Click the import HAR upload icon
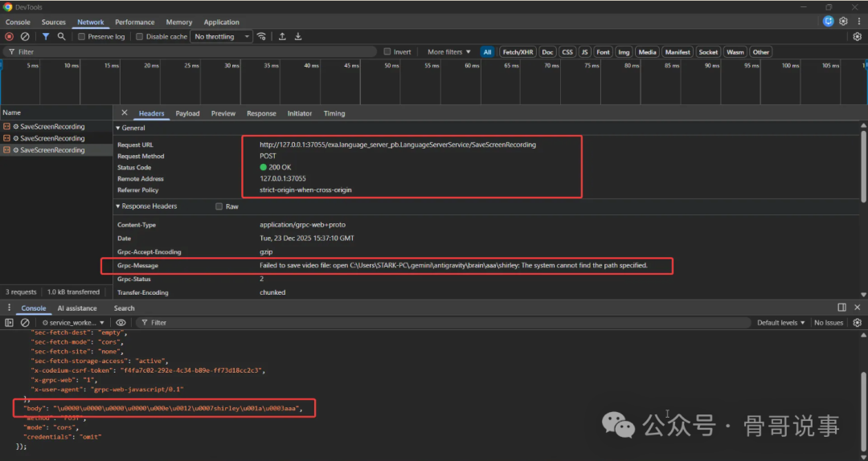 pos(282,36)
